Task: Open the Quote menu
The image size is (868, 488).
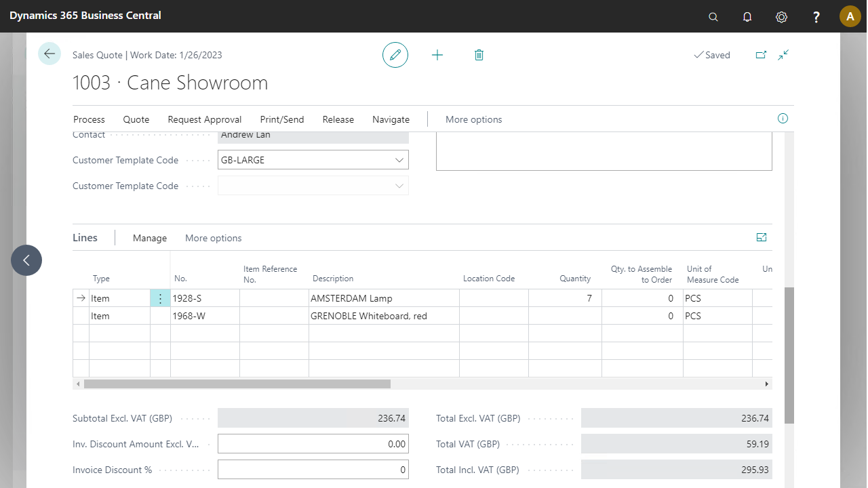Action: point(136,119)
